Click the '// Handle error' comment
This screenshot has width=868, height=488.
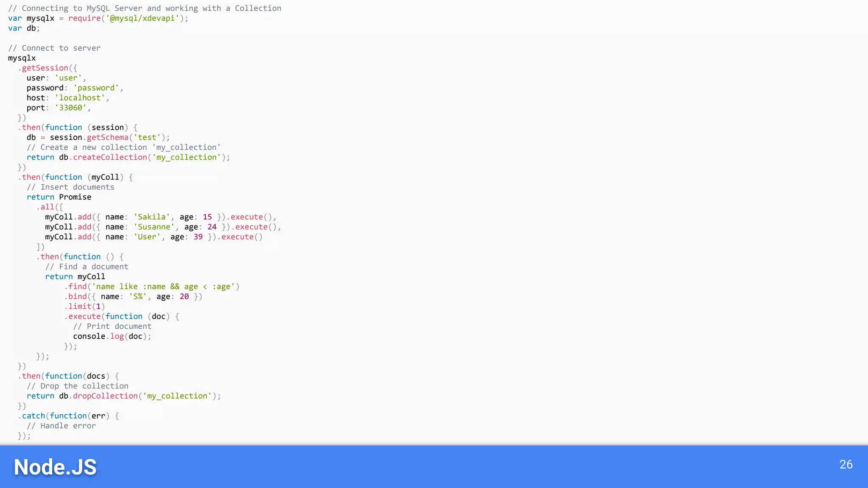click(61, 426)
